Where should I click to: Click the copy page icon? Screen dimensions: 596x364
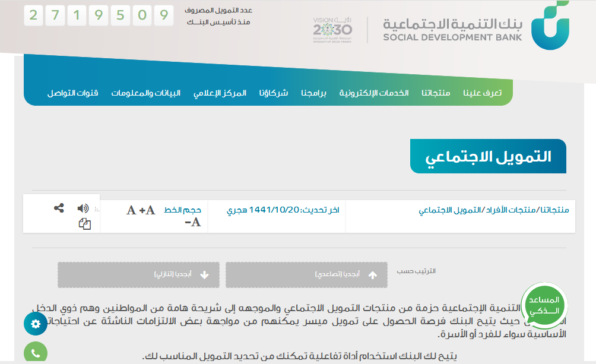point(85,224)
